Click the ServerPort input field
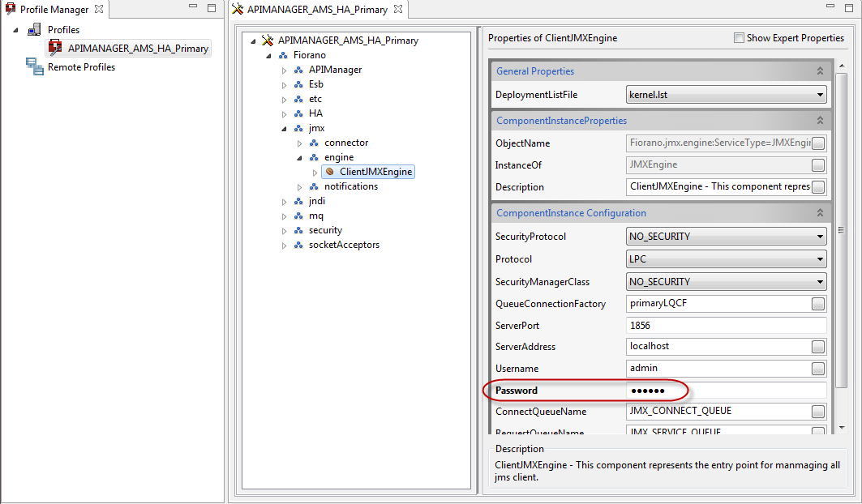The image size is (862, 504). tap(727, 326)
